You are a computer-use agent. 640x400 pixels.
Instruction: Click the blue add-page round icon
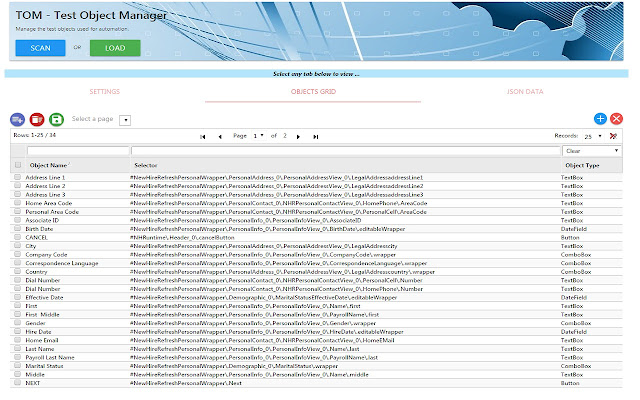[17, 119]
